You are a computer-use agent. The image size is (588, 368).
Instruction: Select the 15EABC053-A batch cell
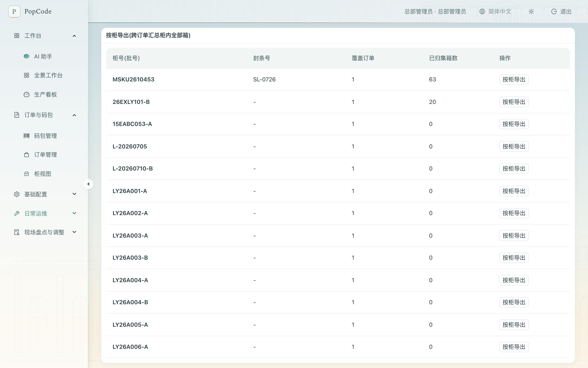[132, 124]
